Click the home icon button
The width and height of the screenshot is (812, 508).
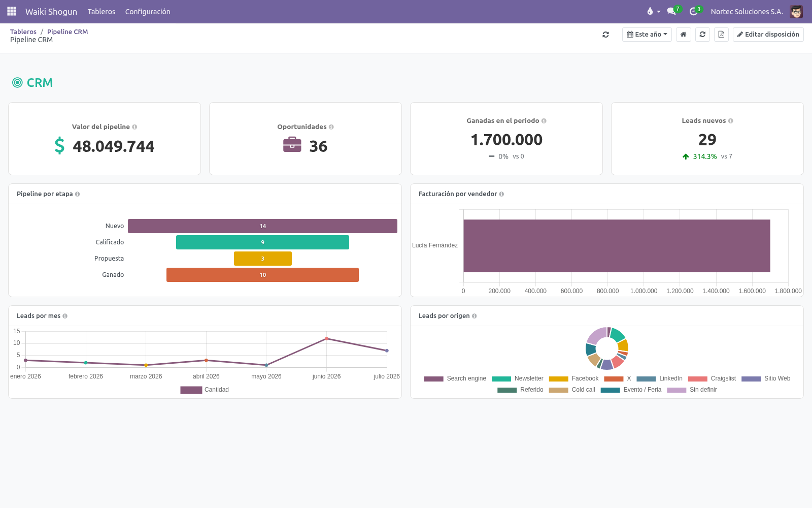(x=684, y=35)
